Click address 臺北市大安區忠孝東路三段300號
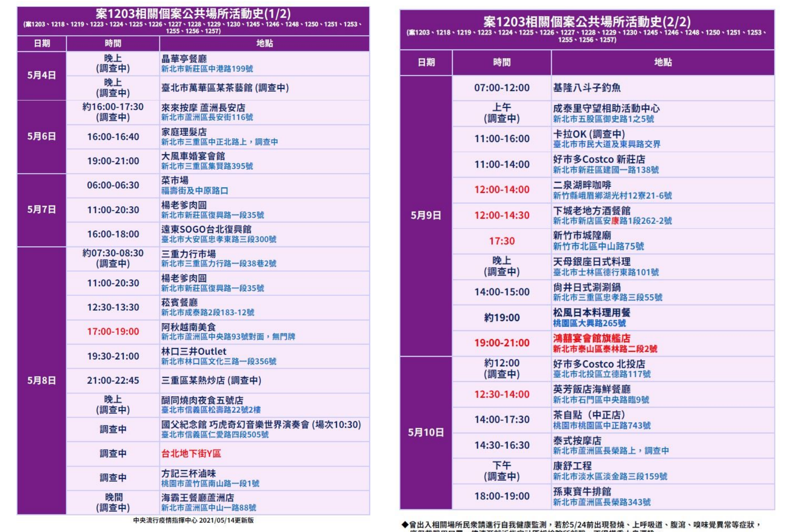 click(219, 239)
